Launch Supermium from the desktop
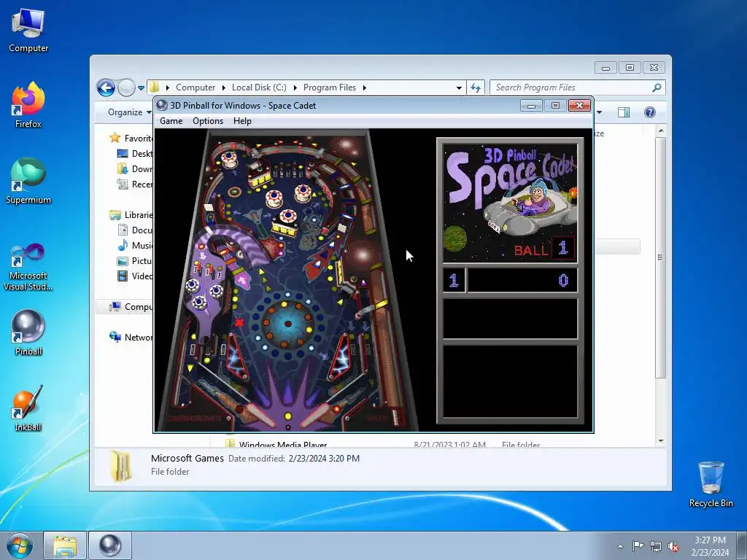 [x=28, y=182]
